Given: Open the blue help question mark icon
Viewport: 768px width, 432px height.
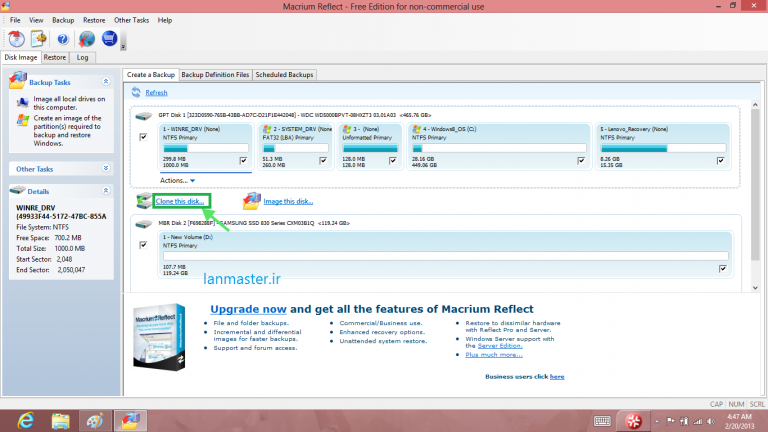Looking at the screenshot, I should click(63, 39).
